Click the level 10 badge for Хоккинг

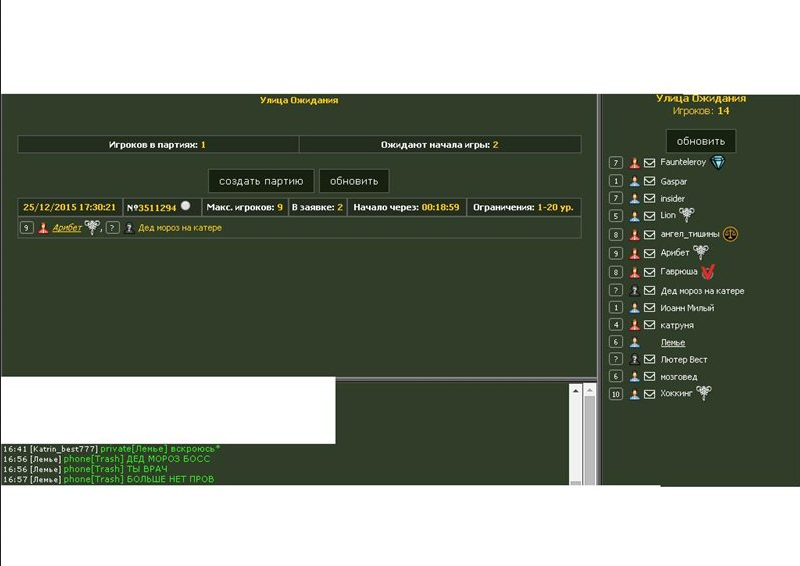(616, 394)
